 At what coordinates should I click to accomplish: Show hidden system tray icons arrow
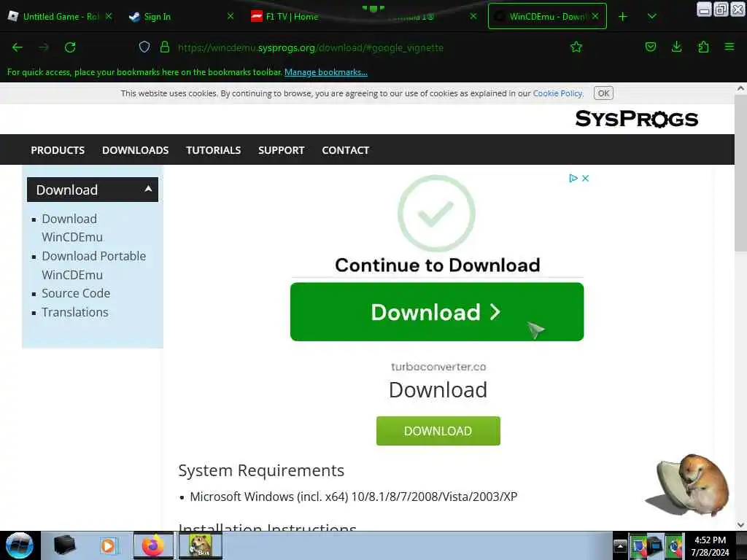(x=620, y=545)
